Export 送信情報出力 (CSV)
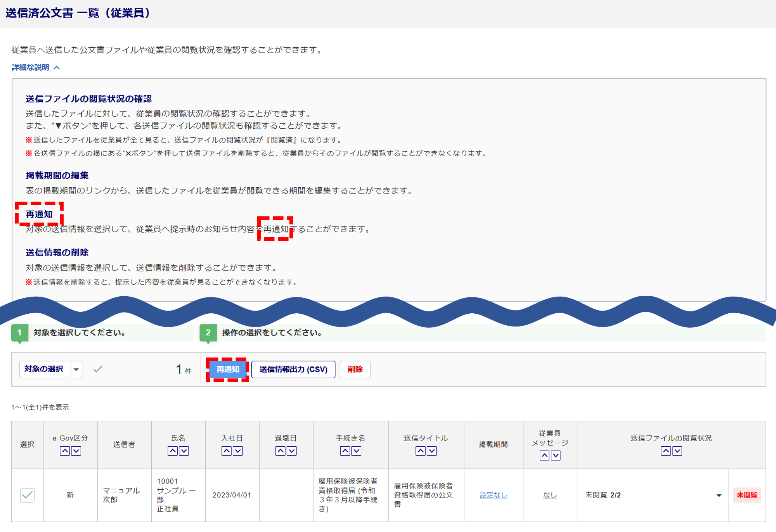 [x=293, y=370]
